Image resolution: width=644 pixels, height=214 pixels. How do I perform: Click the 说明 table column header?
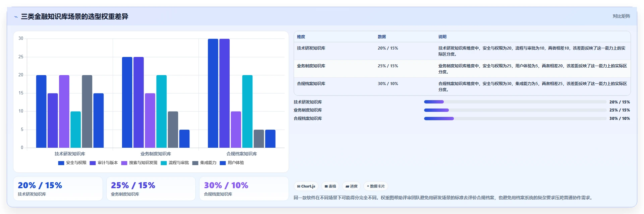pyautogui.click(x=443, y=37)
